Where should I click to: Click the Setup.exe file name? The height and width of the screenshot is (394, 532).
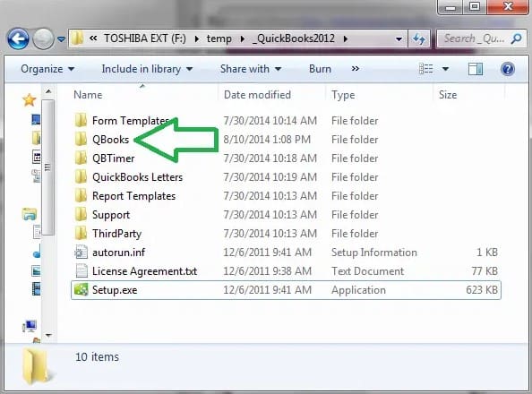(115, 290)
